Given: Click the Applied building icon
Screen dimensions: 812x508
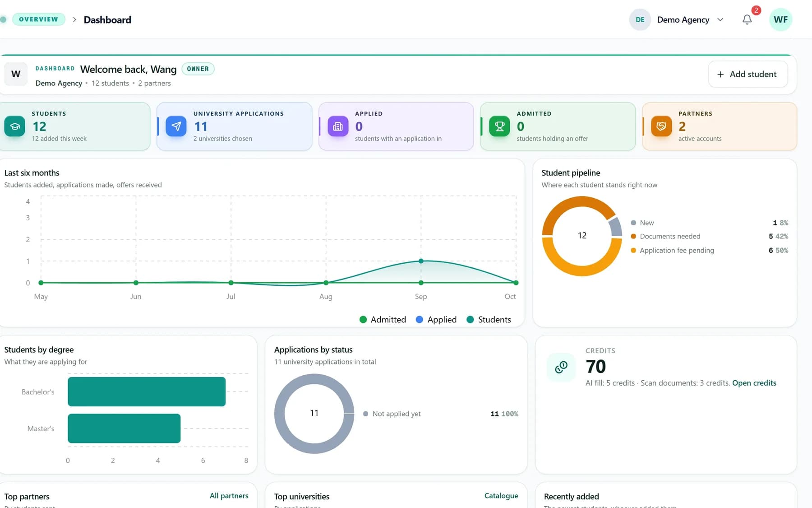Looking at the screenshot, I should [338, 126].
